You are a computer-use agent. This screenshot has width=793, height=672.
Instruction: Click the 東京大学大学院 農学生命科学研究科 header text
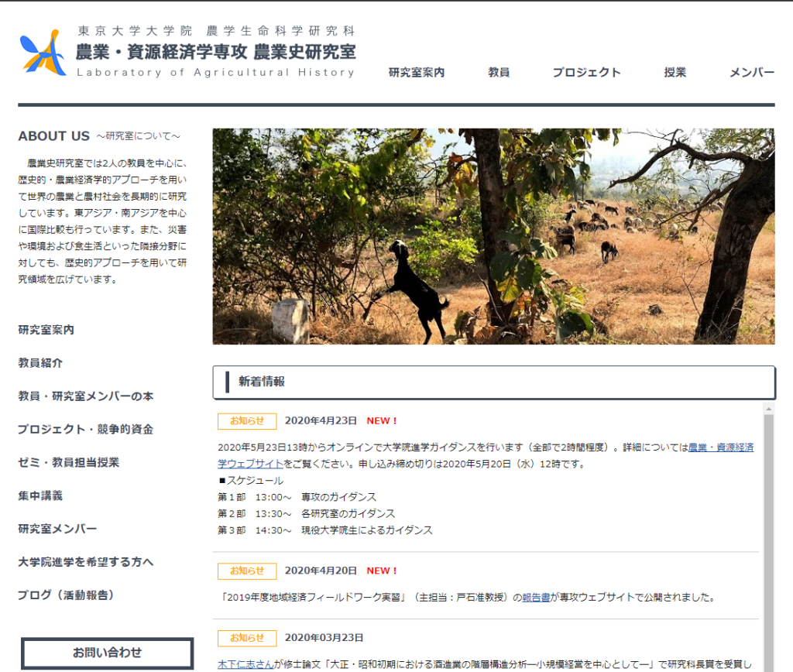click(216, 31)
